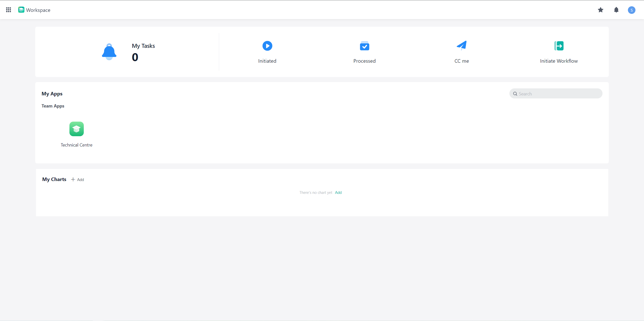Open the search magnifier in apps panel

tap(515, 93)
